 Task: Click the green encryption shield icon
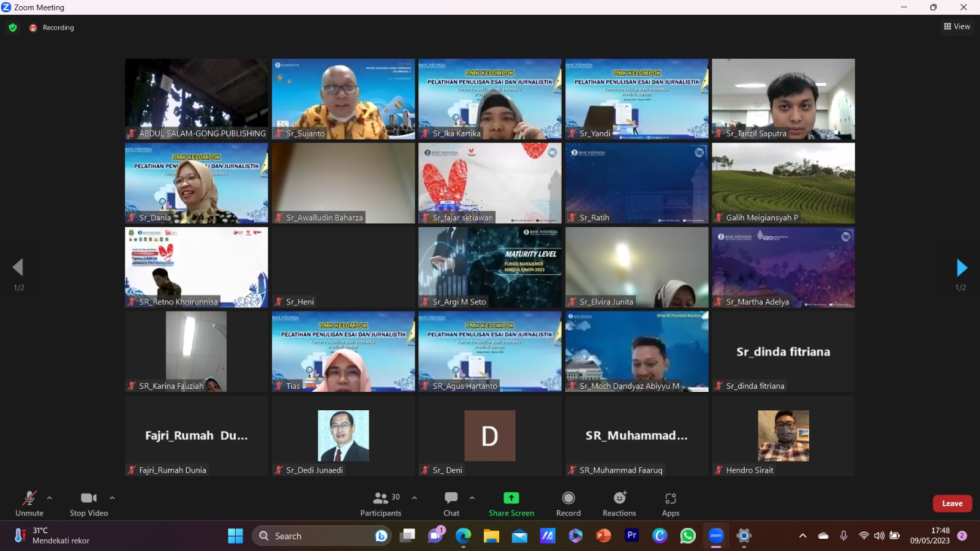pyautogui.click(x=13, y=28)
